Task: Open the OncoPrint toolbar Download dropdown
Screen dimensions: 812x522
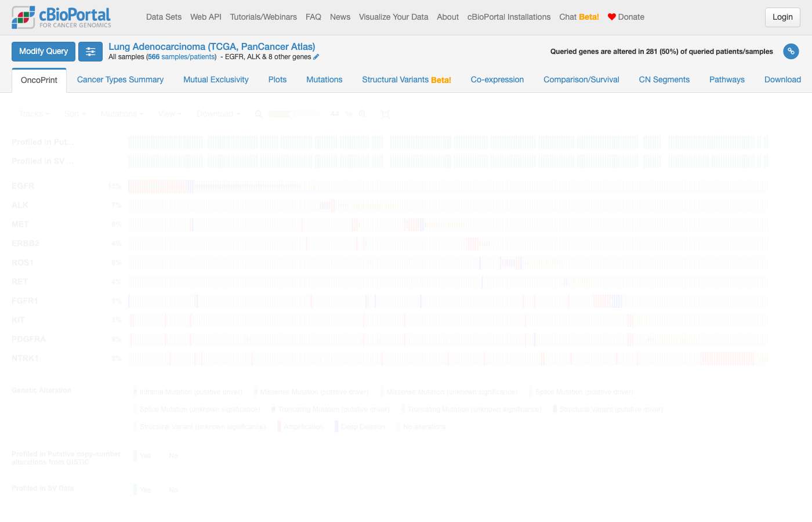Action: (x=219, y=114)
